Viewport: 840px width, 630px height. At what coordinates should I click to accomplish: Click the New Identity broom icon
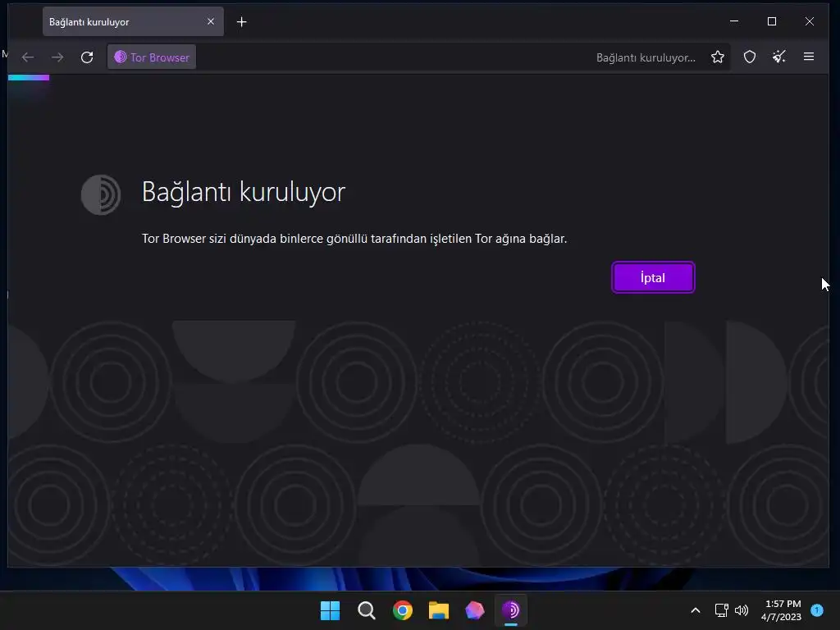(x=779, y=57)
